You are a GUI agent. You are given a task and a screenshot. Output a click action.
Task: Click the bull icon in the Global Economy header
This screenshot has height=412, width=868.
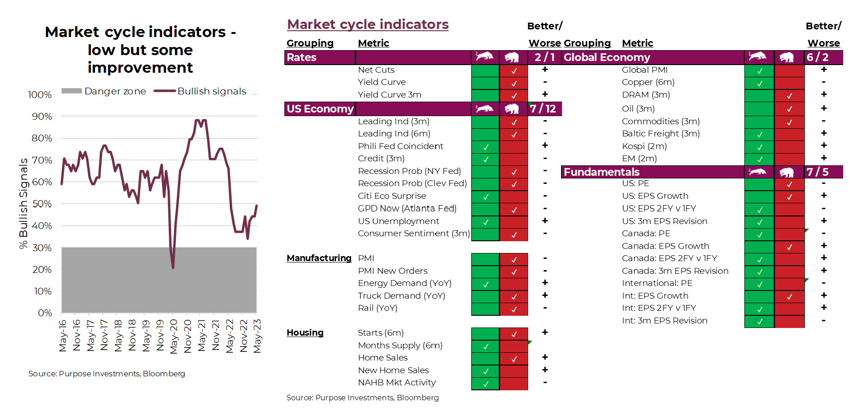(x=758, y=57)
